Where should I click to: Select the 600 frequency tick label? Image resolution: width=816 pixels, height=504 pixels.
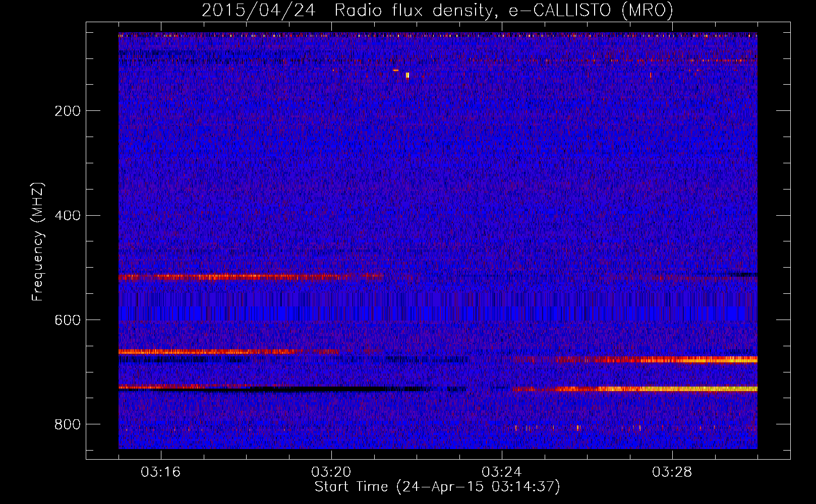tap(68, 320)
